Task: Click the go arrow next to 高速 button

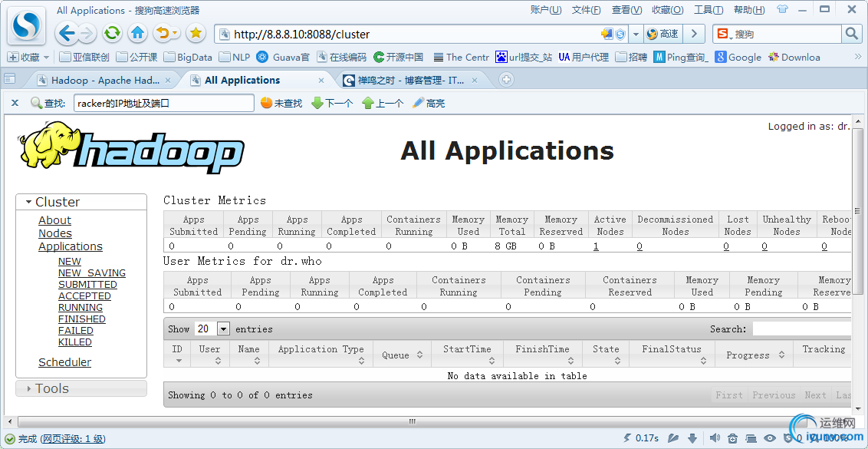Action: tap(694, 34)
